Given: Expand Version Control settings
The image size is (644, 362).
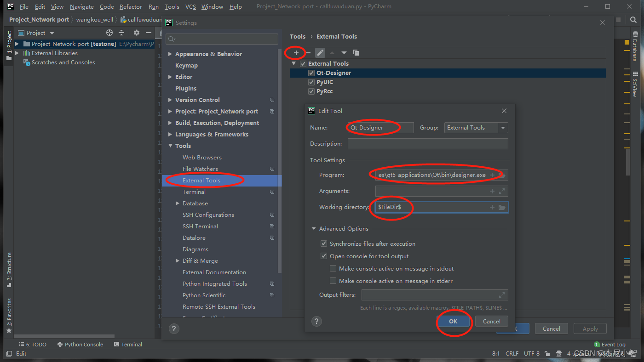Looking at the screenshot, I should point(170,100).
